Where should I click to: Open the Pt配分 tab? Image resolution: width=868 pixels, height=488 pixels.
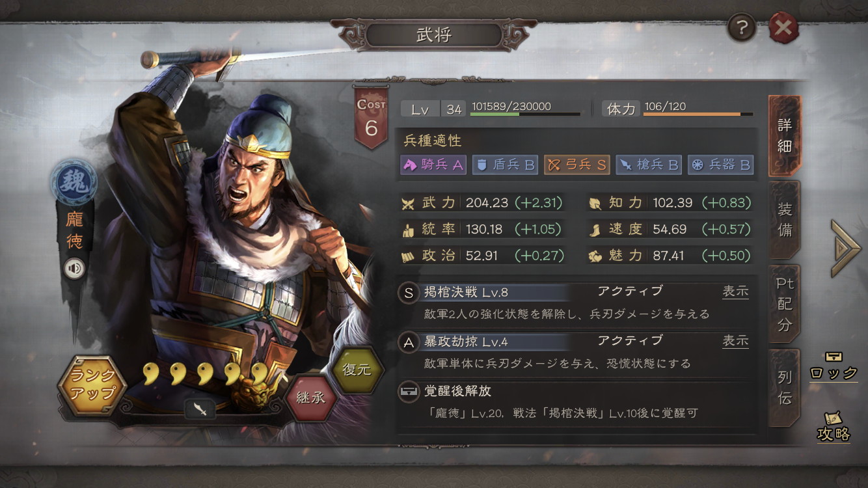(785, 303)
